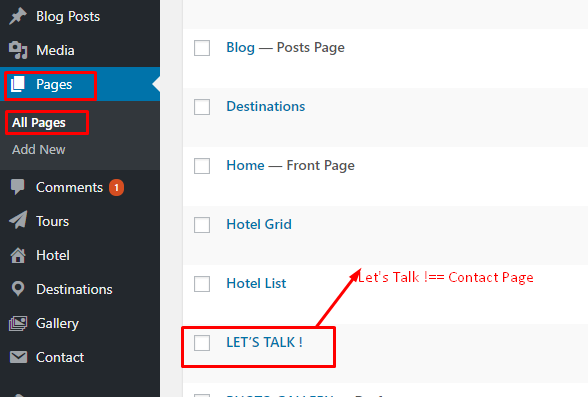This screenshot has height=397, width=588.
Task: Choose Add New under Pages
Action: [x=39, y=150]
